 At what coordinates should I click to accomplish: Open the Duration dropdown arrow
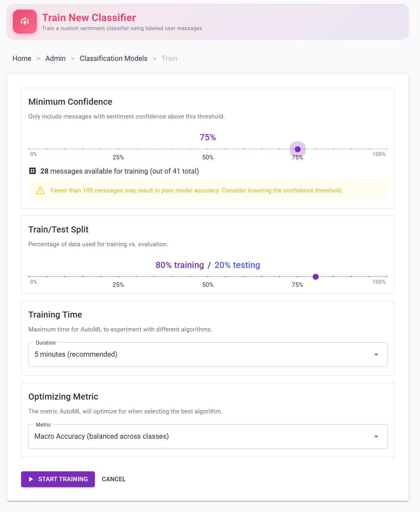[376, 354]
